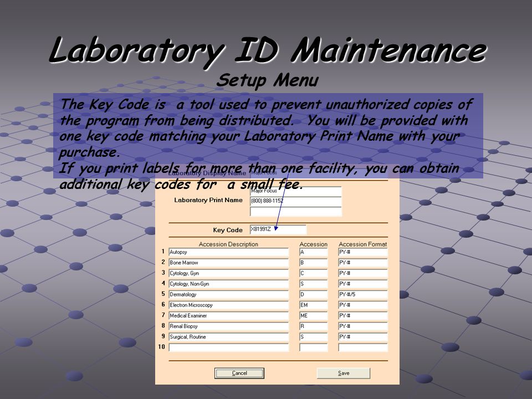Select the Cytology, Gyn accession format field
Image resolution: width=532 pixels, height=399 pixels.
362,273
